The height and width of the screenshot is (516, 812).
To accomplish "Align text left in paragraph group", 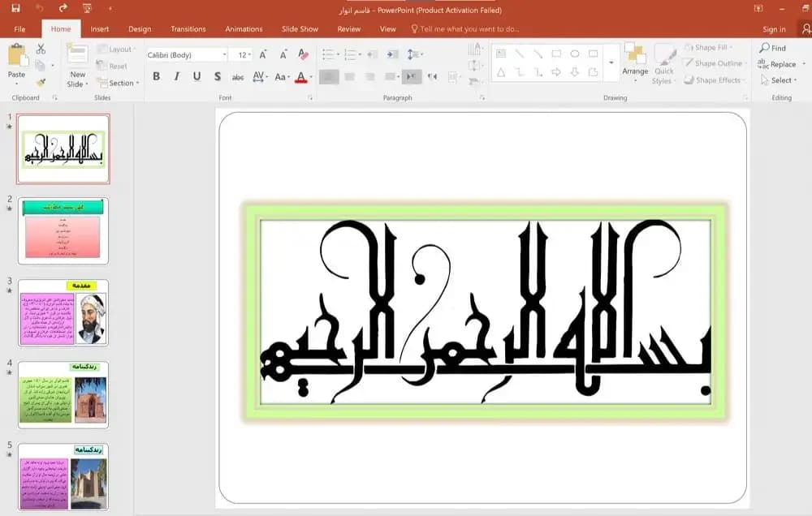I will point(329,77).
